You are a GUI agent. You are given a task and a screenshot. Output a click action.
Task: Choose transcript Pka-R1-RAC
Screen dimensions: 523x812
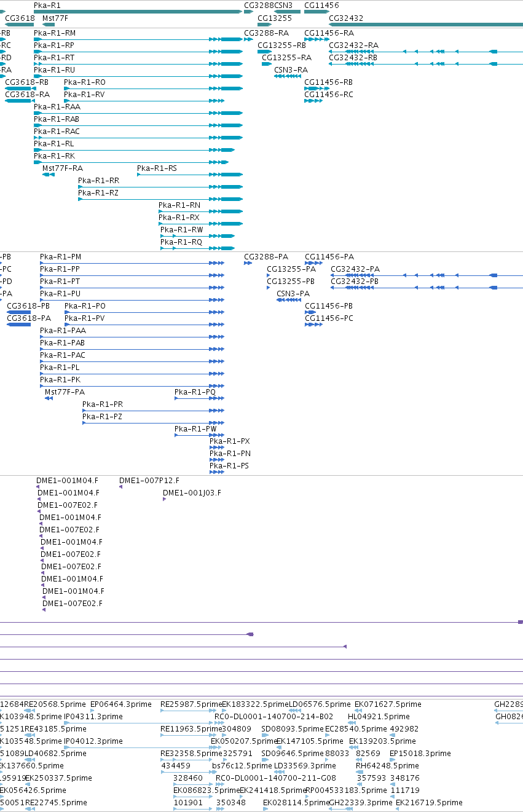click(57, 132)
